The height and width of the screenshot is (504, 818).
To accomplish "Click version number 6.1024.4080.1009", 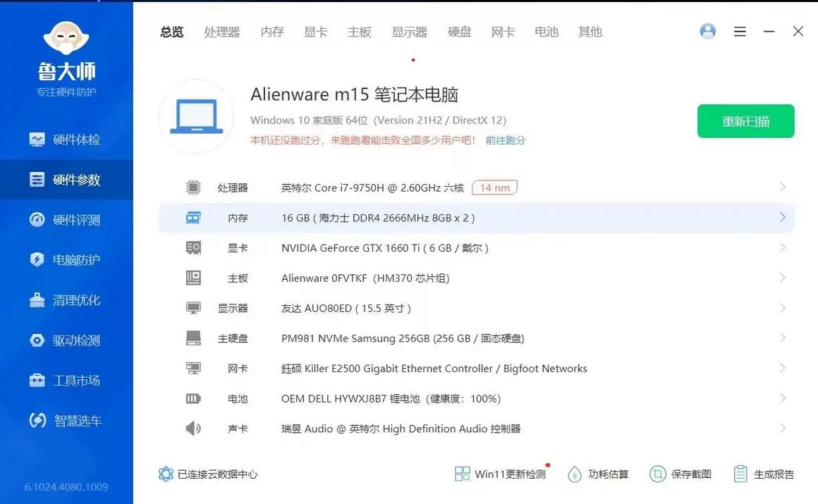I will 66,487.
